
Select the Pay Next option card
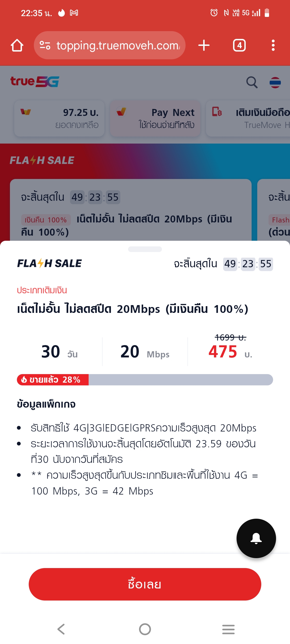155,118
